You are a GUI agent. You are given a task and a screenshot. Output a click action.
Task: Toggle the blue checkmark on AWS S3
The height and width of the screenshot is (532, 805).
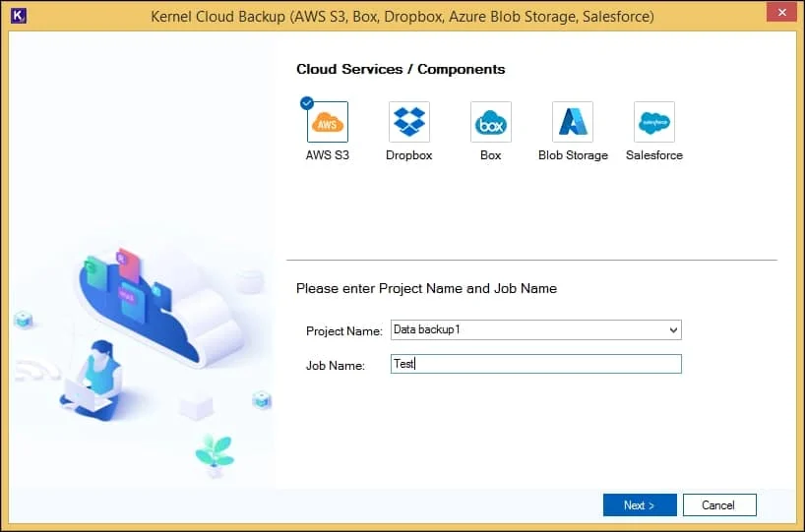[x=307, y=103]
